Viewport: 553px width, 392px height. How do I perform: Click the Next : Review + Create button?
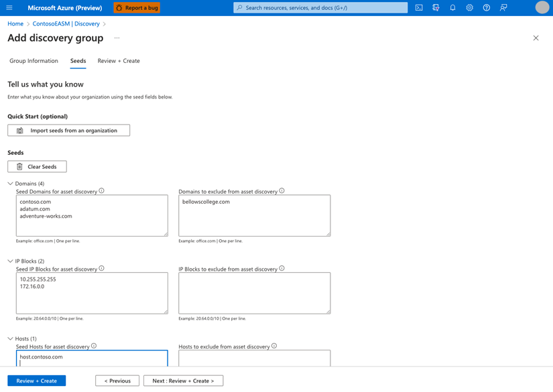click(x=183, y=380)
